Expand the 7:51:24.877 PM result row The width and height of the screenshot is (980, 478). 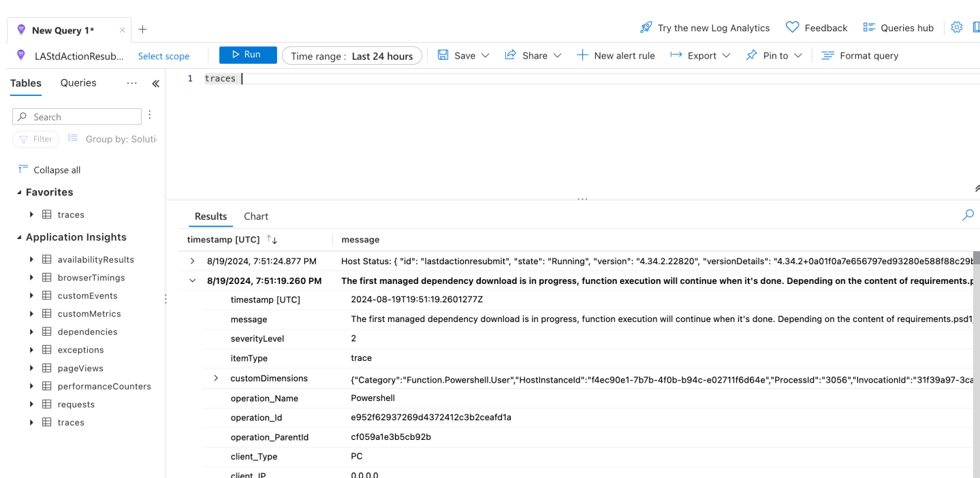coord(193,261)
